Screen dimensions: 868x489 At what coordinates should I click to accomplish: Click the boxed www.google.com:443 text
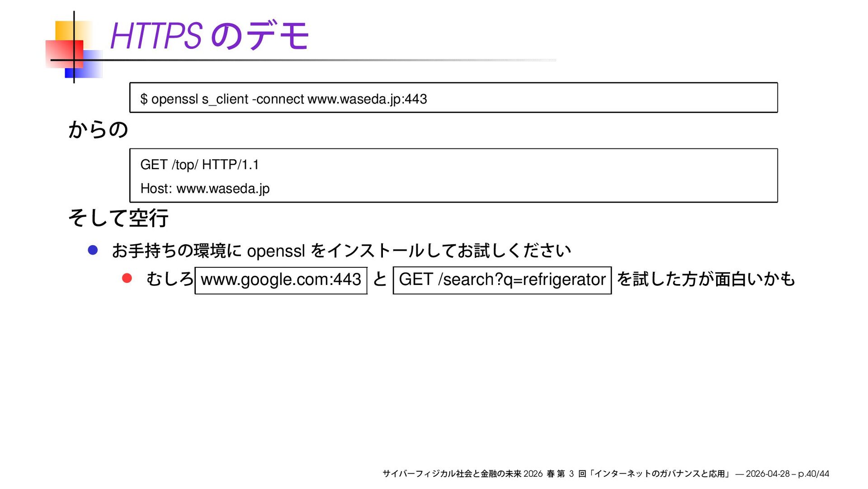coord(281,280)
